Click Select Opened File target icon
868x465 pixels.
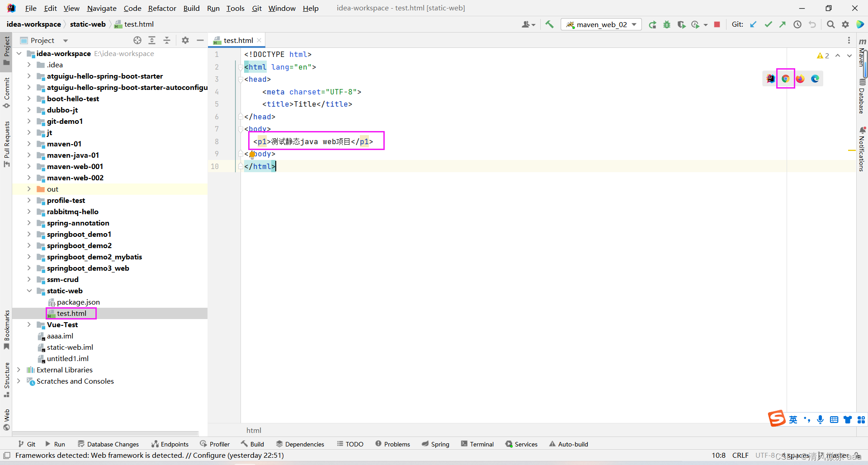pyautogui.click(x=137, y=40)
